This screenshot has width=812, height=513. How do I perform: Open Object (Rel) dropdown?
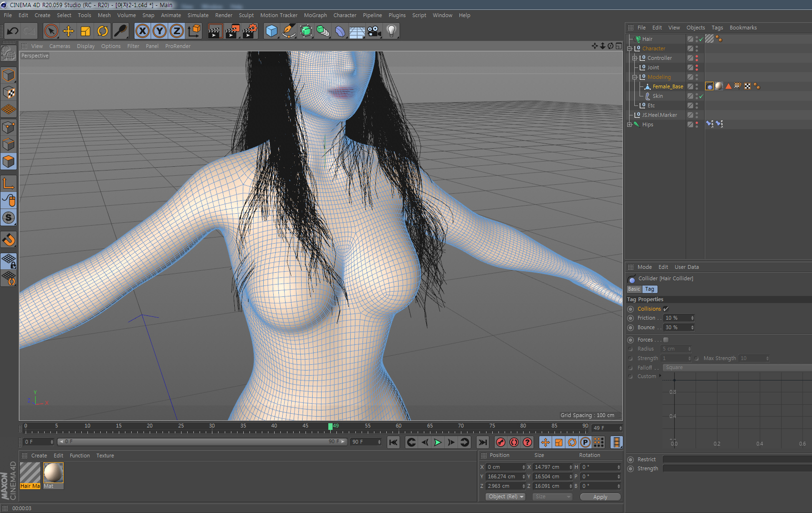coord(506,497)
